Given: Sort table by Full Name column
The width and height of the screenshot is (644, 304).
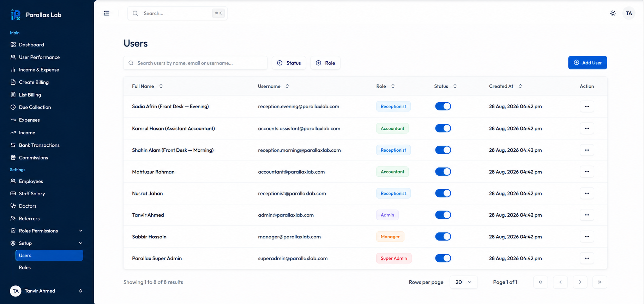Looking at the screenshot, I should tap(147, 86).
